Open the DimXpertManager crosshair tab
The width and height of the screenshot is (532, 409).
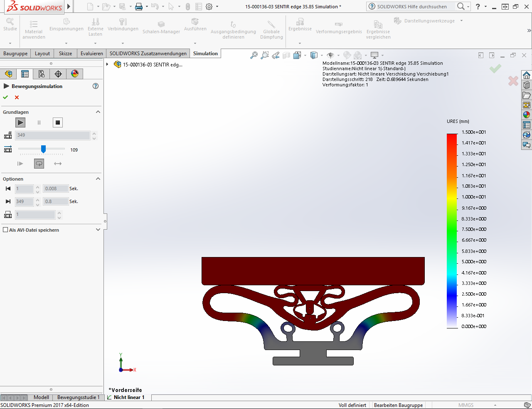tap(58, 74)
